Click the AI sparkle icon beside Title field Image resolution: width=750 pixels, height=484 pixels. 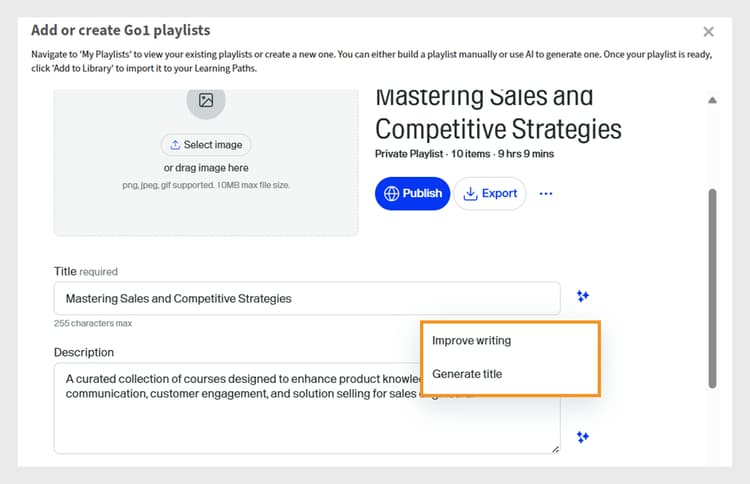coord(582,296)
